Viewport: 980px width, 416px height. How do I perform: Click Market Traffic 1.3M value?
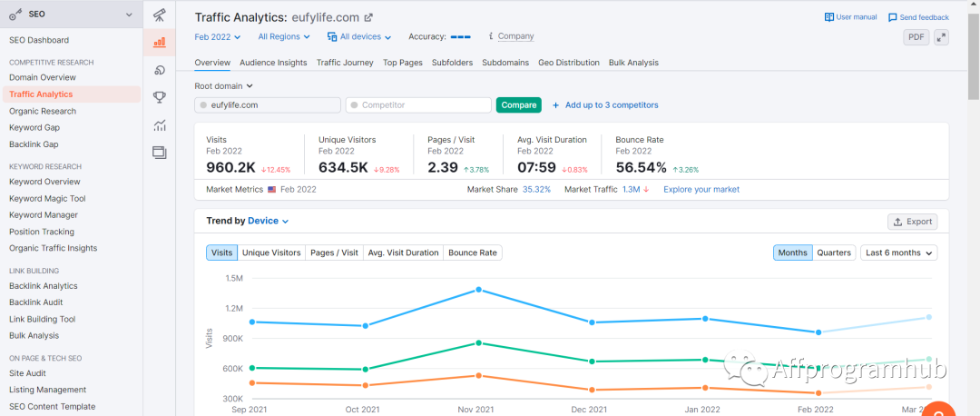click(632, 189)
